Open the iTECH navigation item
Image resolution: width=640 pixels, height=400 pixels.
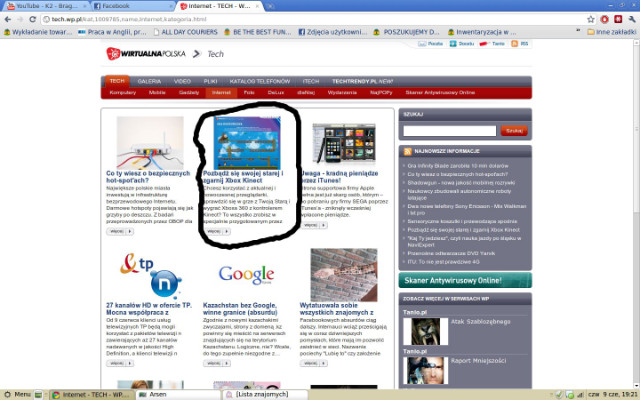(311, 81)
